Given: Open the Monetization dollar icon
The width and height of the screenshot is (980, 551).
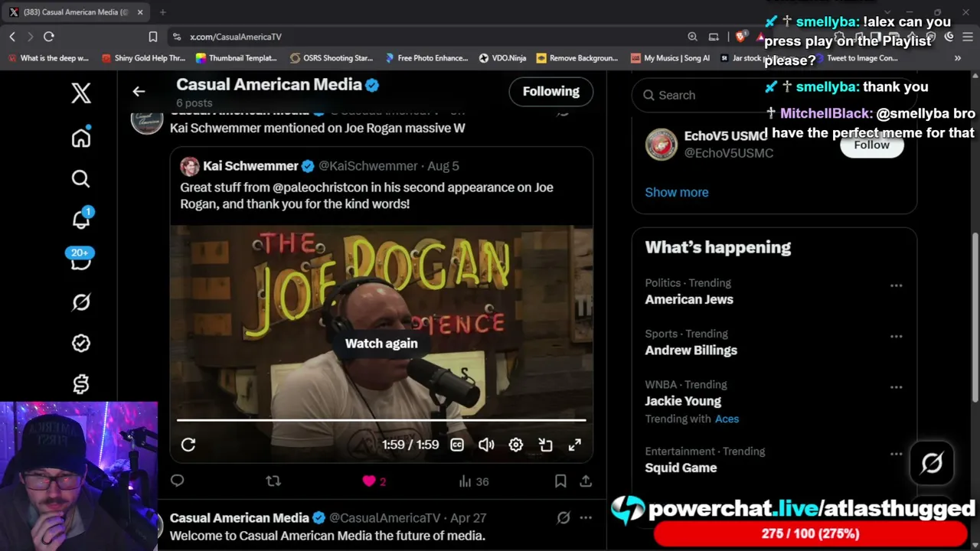Looking at the screenshot, I should pyautogui.click(x=81, y=384).
